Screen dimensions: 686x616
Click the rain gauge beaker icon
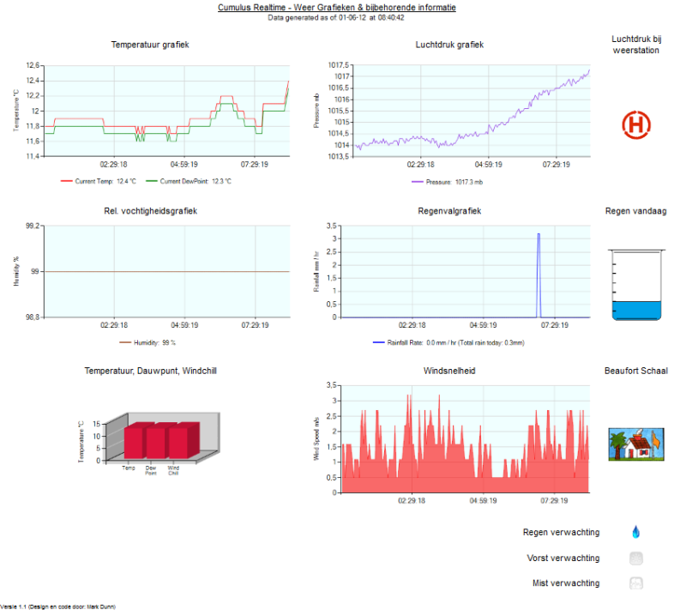click(635, 286)
